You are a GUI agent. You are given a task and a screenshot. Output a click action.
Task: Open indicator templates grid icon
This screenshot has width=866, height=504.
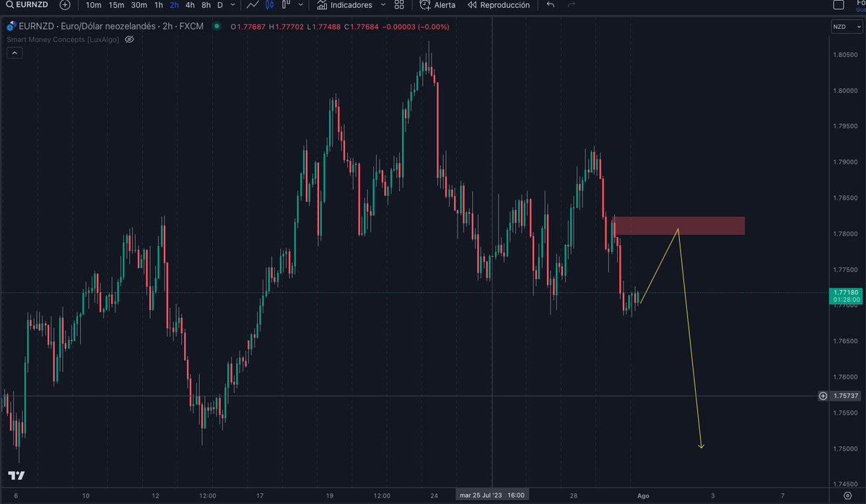399,5
